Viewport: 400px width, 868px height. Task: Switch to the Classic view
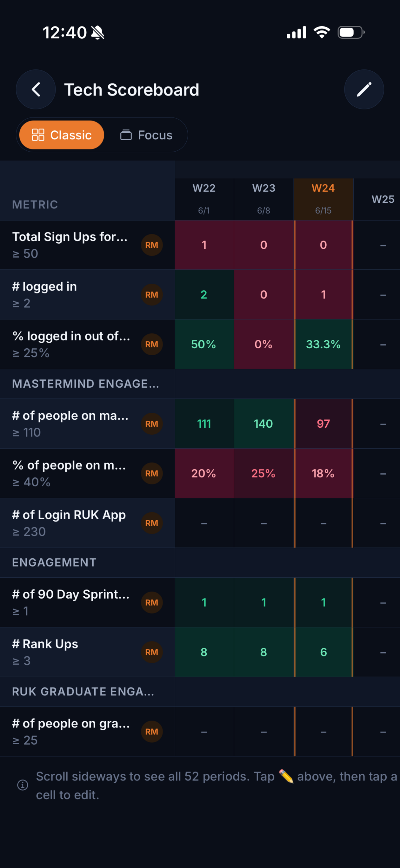point(62,135)
